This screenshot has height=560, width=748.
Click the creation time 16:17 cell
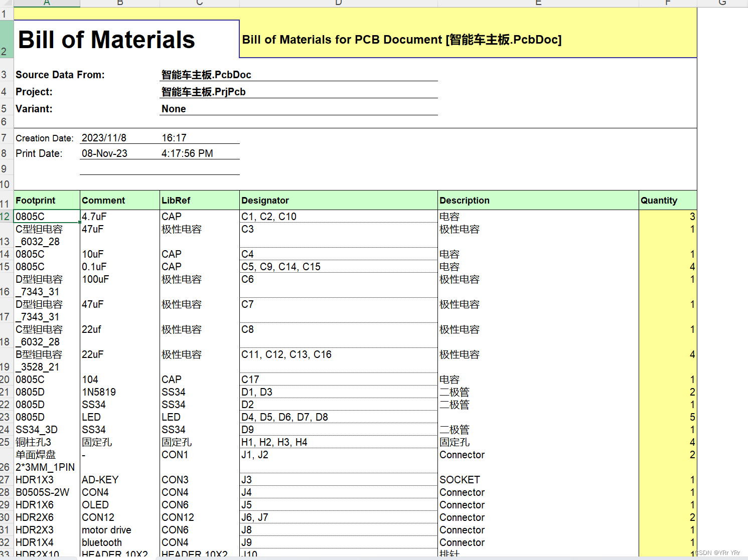[x=200, y=138]
